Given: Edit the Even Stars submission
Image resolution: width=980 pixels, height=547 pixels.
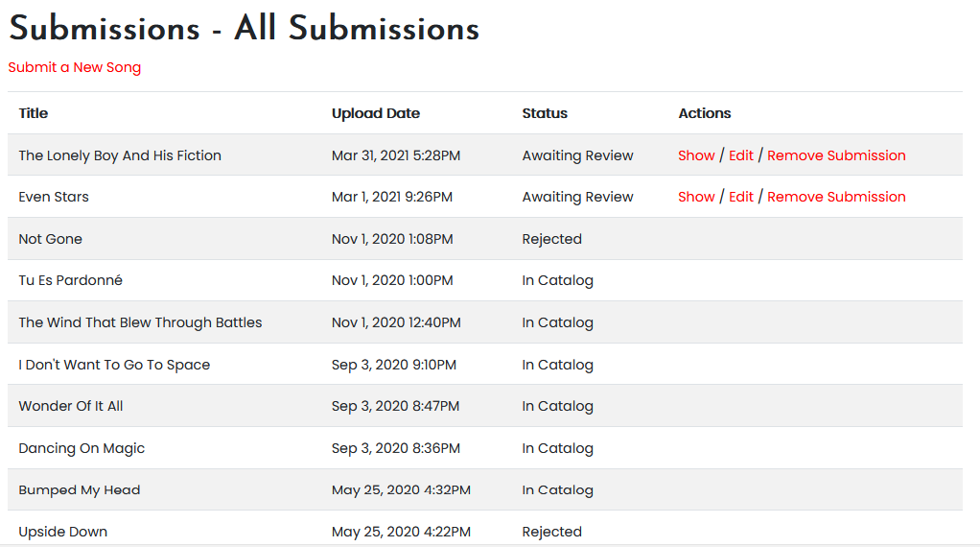Looking at the screenshot, I should [x=741, y=197].
